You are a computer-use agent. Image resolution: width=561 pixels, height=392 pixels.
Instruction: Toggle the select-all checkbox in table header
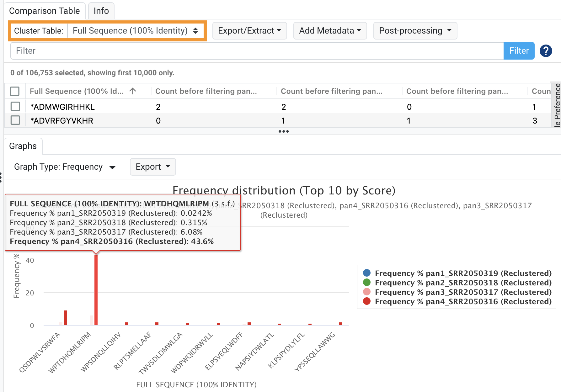pos(15,91)
